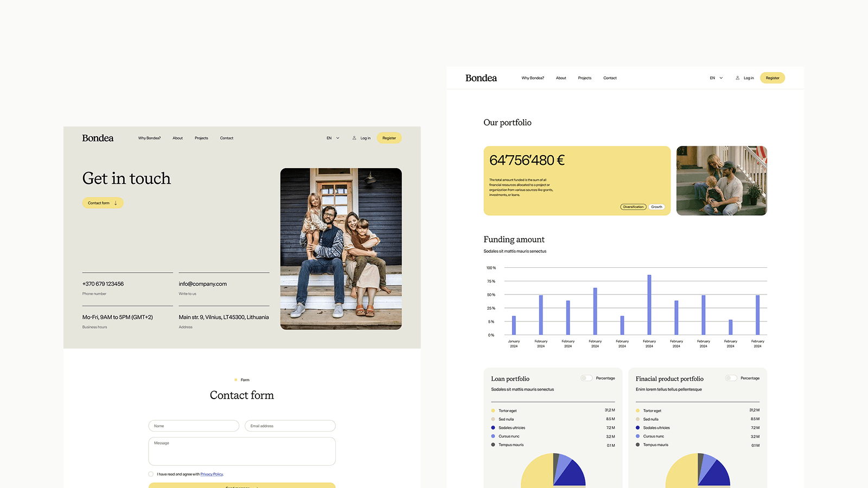Open Contact menu item on the portfolio page
Screen dimensions: 868x488
610,78
